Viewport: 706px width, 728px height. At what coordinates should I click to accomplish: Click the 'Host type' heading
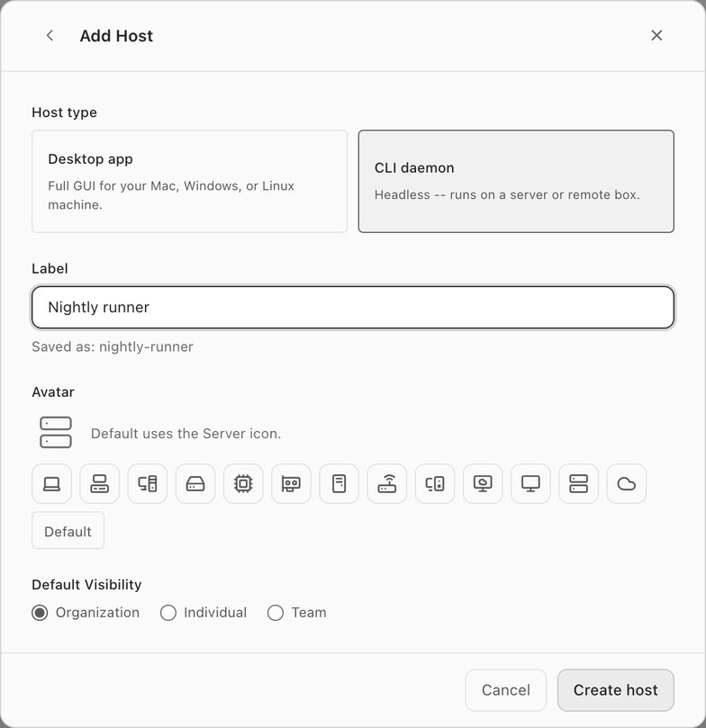(x=64, y=112)
